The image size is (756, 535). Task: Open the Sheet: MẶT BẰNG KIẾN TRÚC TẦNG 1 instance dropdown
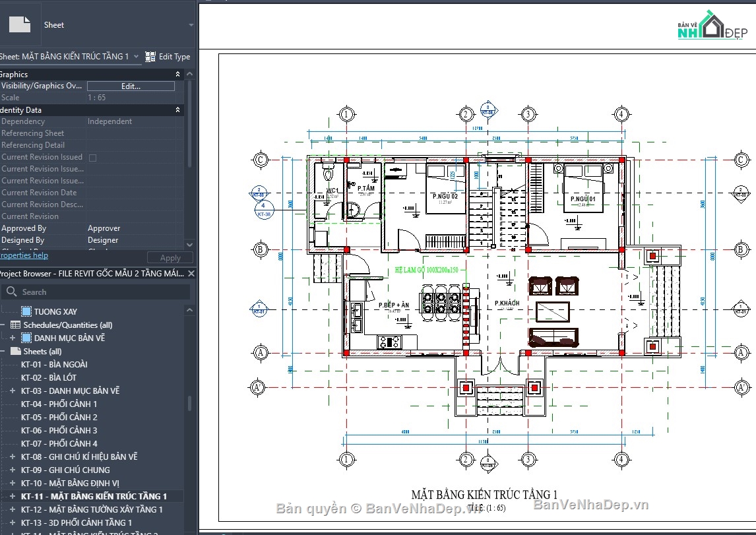pyautogui.click(x=136, y=56)
